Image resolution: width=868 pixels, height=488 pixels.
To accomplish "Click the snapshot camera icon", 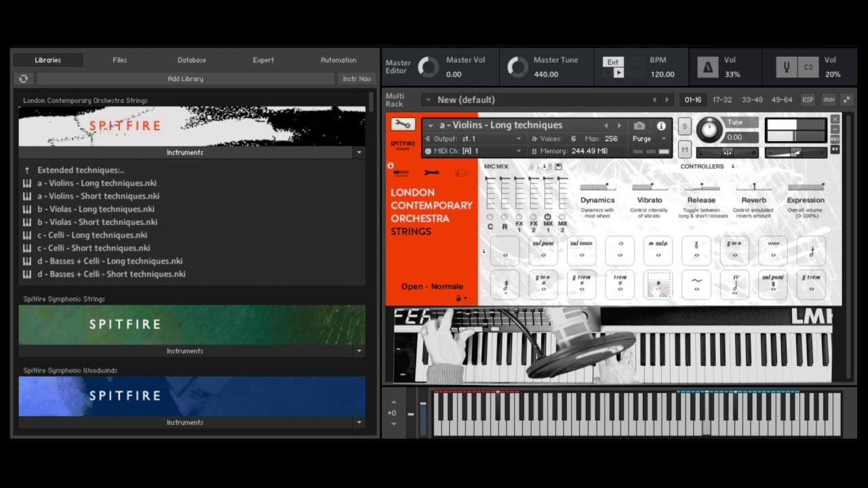I will [639, 125].
